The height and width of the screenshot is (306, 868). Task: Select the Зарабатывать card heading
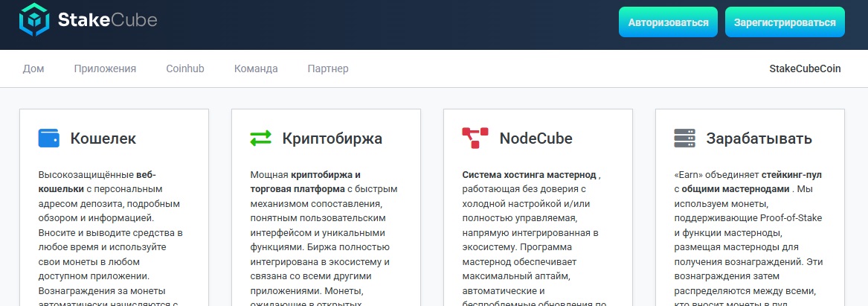[x=759, y=138]
